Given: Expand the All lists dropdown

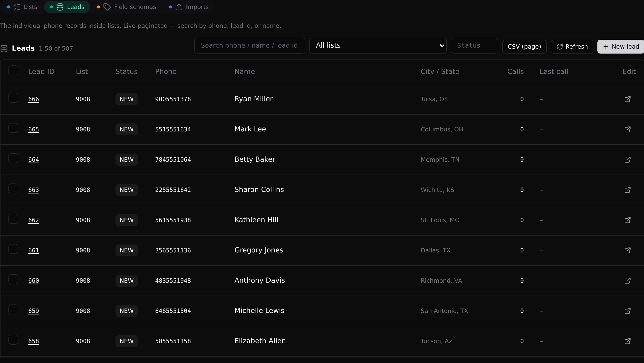Looking at the screenshot, I should (378, 46).
